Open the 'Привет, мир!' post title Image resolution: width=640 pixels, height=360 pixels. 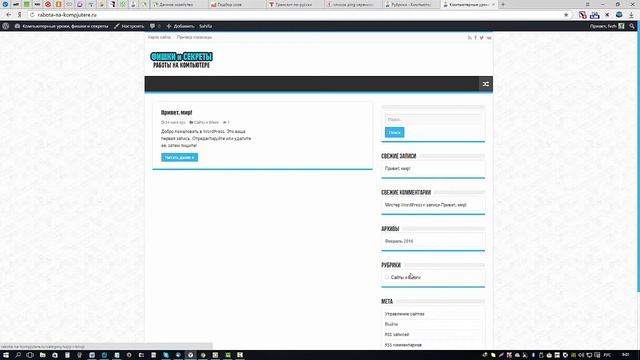[176, 112]
